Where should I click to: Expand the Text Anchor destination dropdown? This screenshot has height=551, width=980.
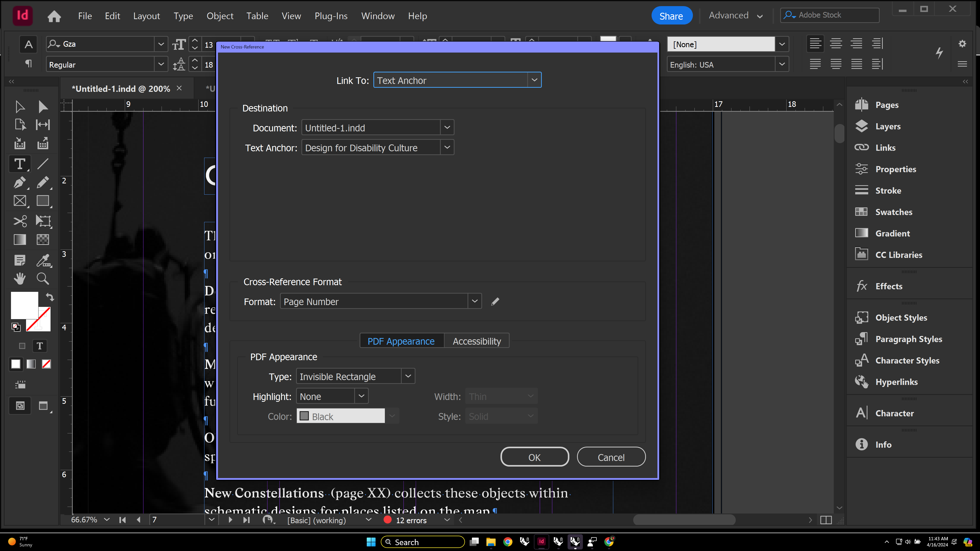(447, 147)
